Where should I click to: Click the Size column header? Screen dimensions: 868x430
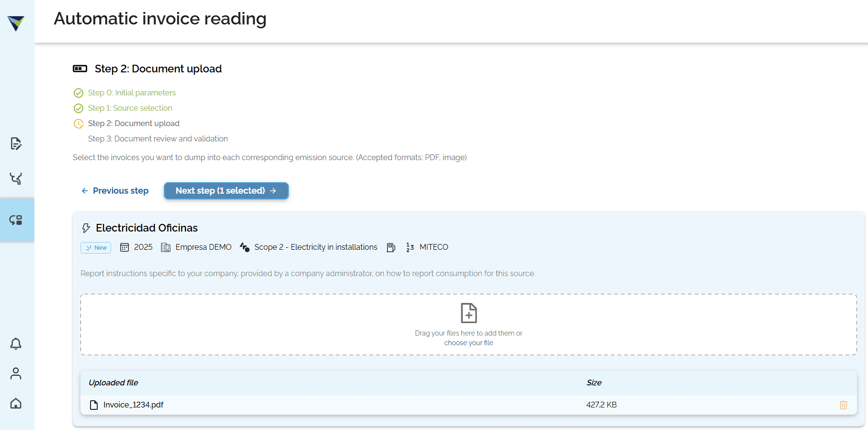594,383
